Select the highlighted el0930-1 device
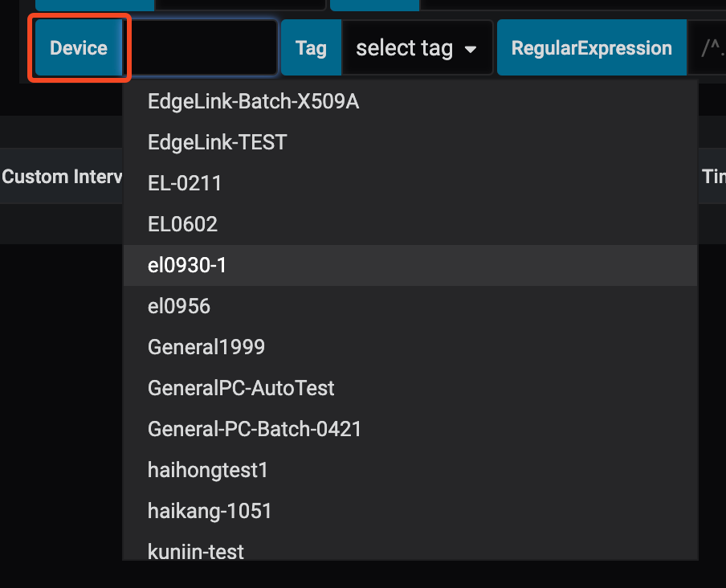 click(188, 265)
